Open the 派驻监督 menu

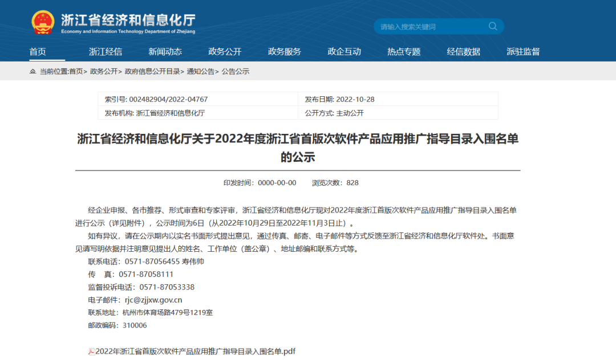click(524, 51)
